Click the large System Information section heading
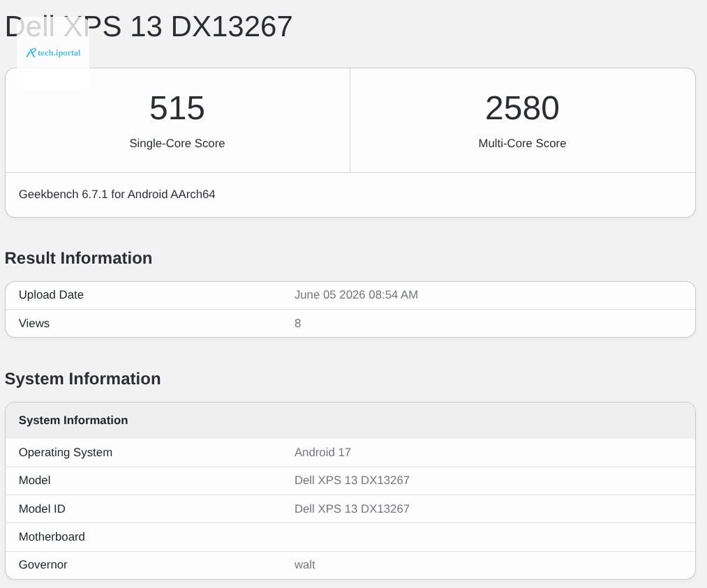 point(82,379)
